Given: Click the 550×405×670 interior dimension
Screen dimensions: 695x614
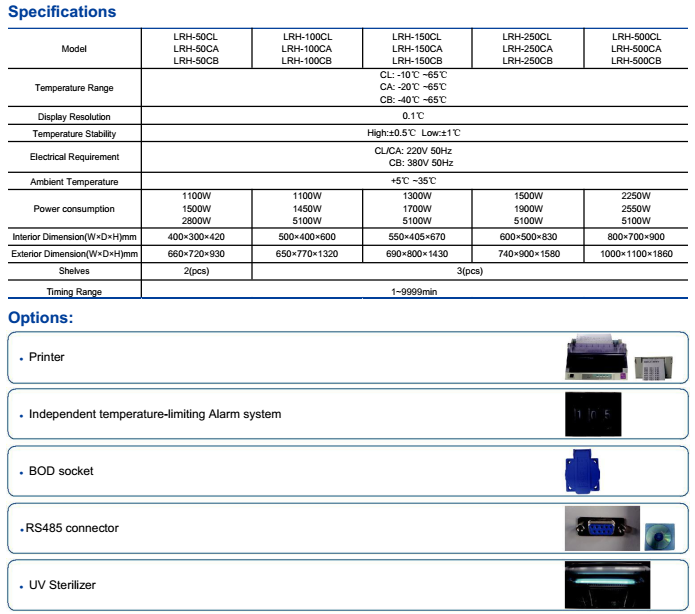Looking at the screenshot, I should coord(417,237).
